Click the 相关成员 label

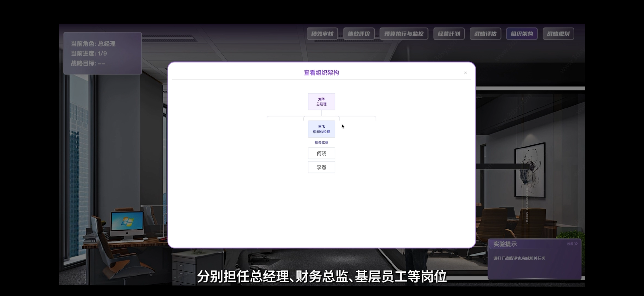coord(321,142)
